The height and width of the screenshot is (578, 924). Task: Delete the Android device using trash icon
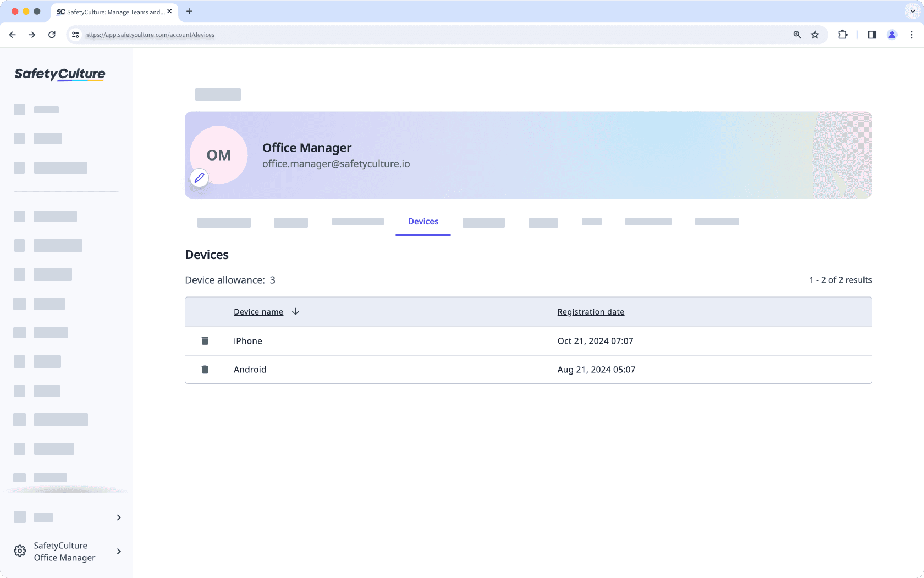point(205,369)
